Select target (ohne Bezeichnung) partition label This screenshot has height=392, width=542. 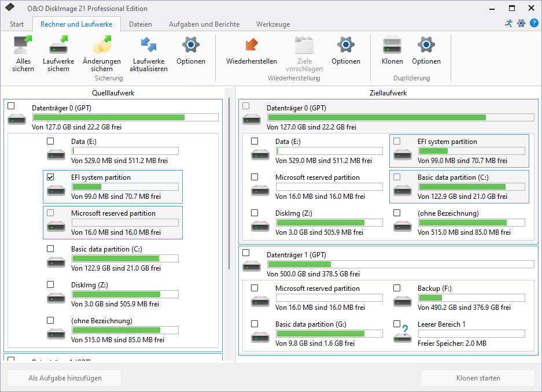[448, 213]
